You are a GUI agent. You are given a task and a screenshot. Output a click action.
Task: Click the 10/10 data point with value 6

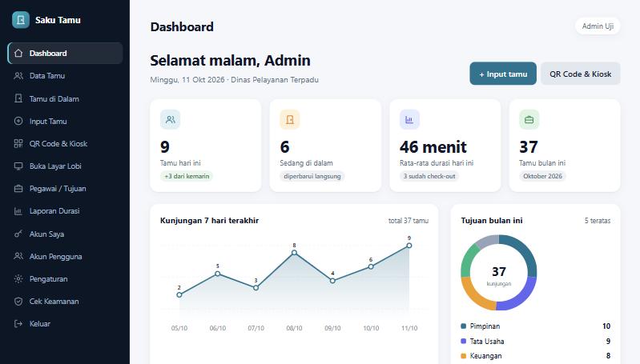click(x=371, y=266)
